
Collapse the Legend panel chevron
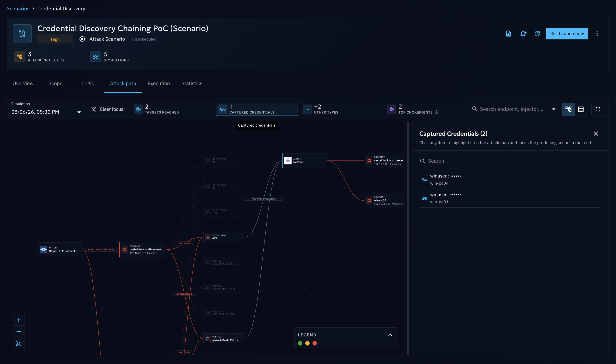[x=390, y=335]
